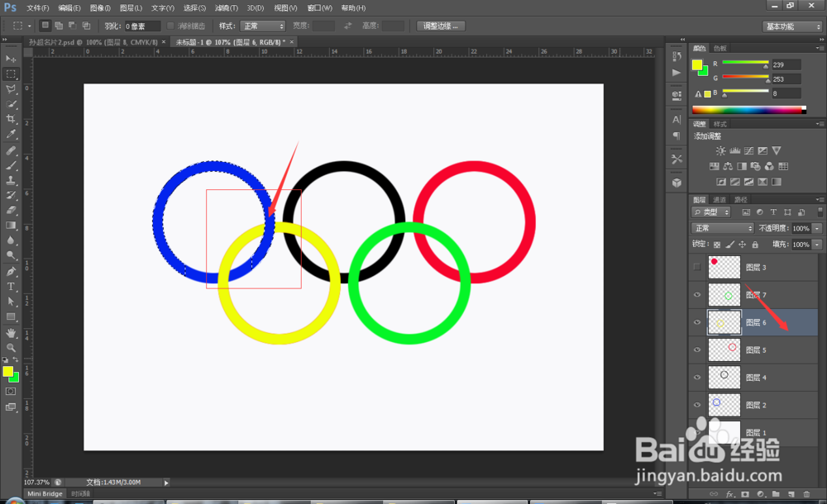Click the R channel slider

[x=745, y=64]
